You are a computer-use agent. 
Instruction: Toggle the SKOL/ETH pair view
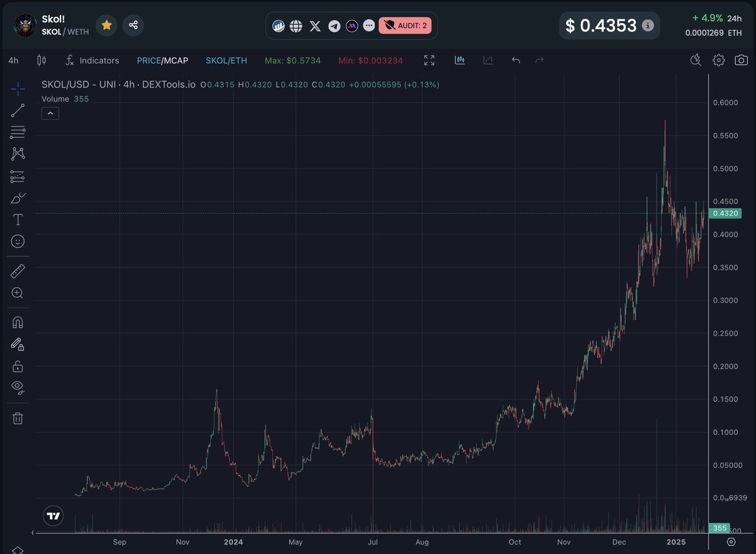point(226,60)
